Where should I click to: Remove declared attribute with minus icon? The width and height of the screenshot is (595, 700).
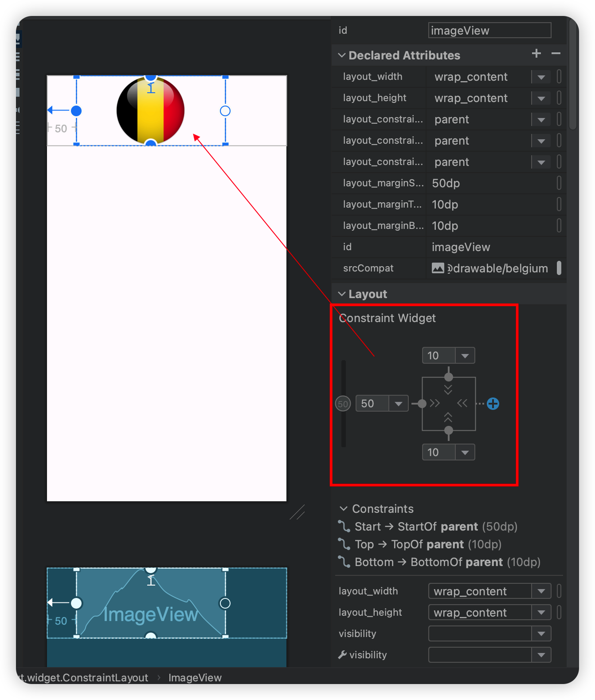556,54
